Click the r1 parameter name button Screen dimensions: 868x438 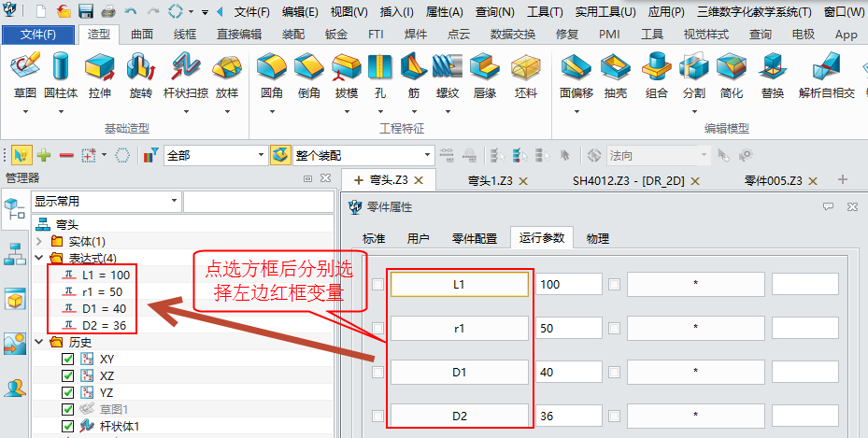point(459,328)
